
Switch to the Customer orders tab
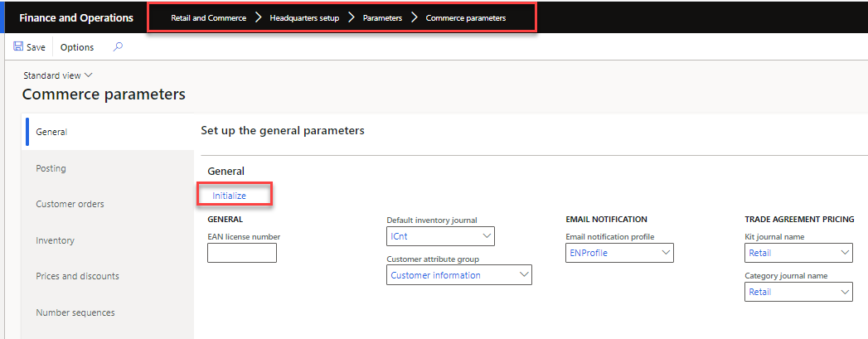108,204
